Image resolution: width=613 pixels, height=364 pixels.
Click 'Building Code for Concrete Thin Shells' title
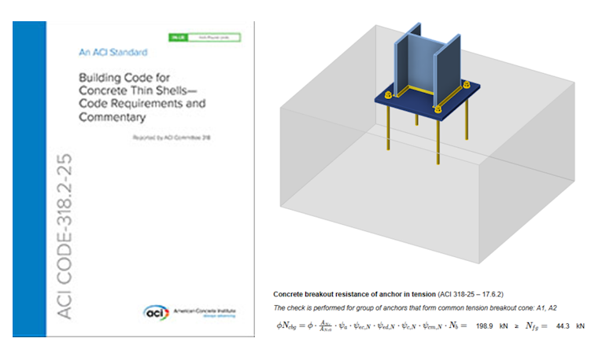tap(142, 97)
